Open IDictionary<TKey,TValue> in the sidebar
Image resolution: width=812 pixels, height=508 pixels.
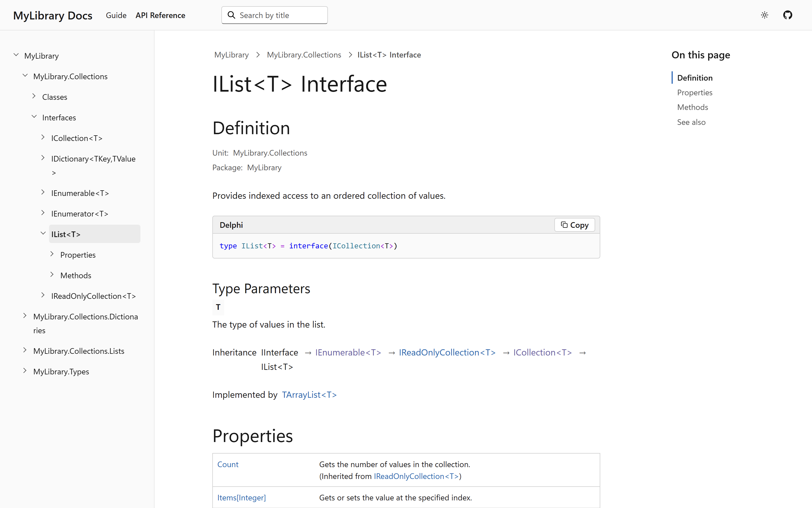tap(93, 165)
